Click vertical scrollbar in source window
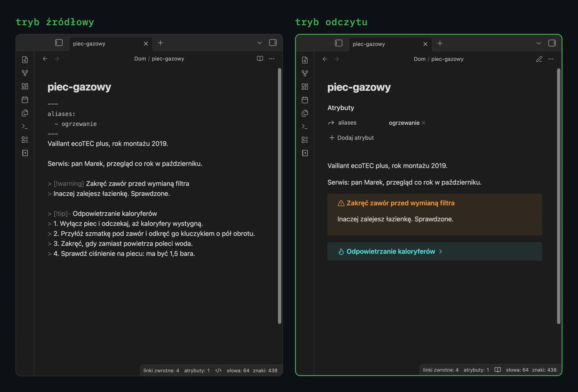This screenshot has height=392, width=578. coord(279,196)
